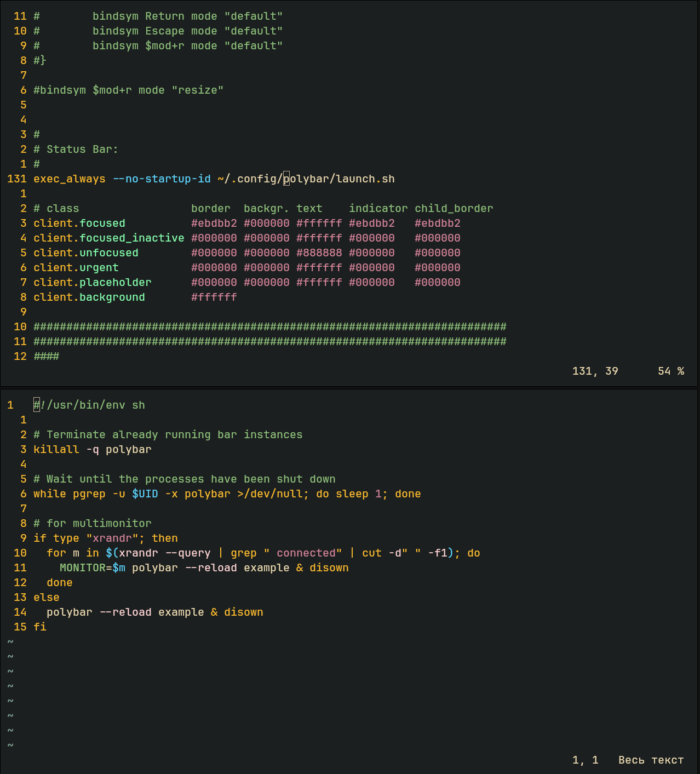The height and width of the screenshot is (774, 700).
Task: Click 'pgrep' in the while loop line
Action: (89, 494)
